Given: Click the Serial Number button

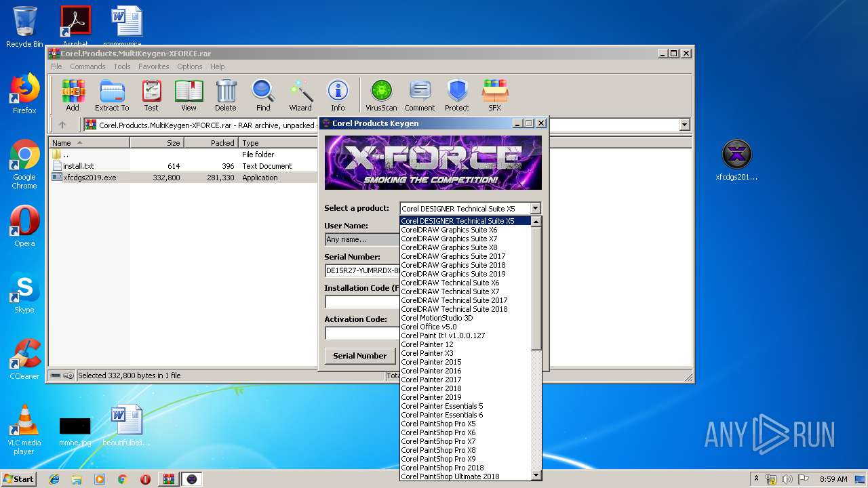Looking at the screenshot, I should click(x=359, y=356).
